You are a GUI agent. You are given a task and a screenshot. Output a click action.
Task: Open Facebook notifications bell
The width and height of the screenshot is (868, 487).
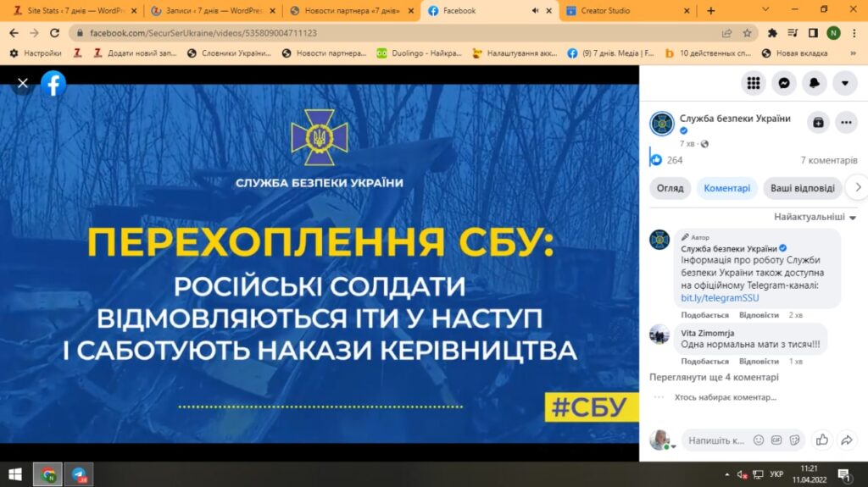[815, 83]
